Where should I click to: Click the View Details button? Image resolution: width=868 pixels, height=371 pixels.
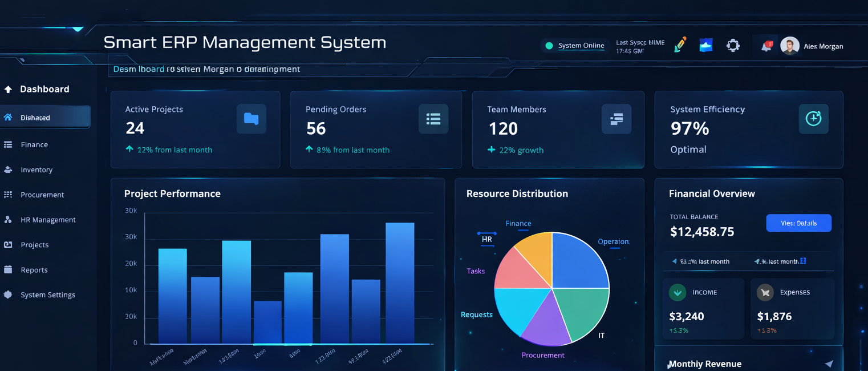[x=798, y=223]
